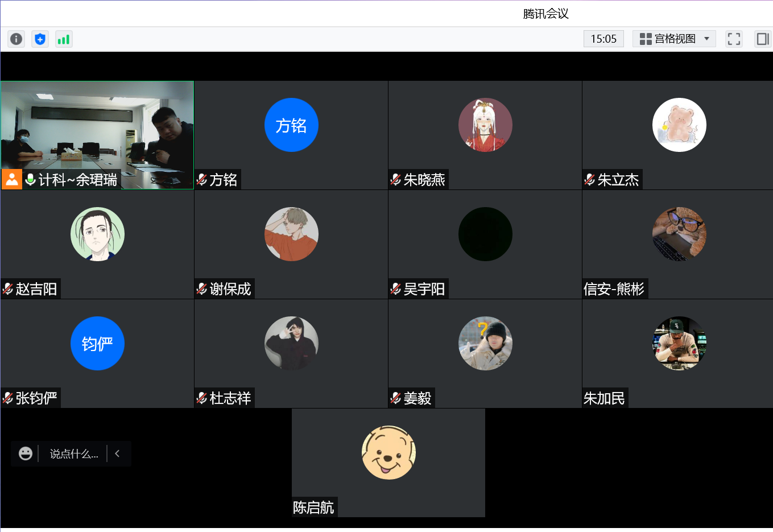Mute the active microphone on 计科~余珺瑞's tile
This screenshot has width=773, height=532.
coord(30,180)
